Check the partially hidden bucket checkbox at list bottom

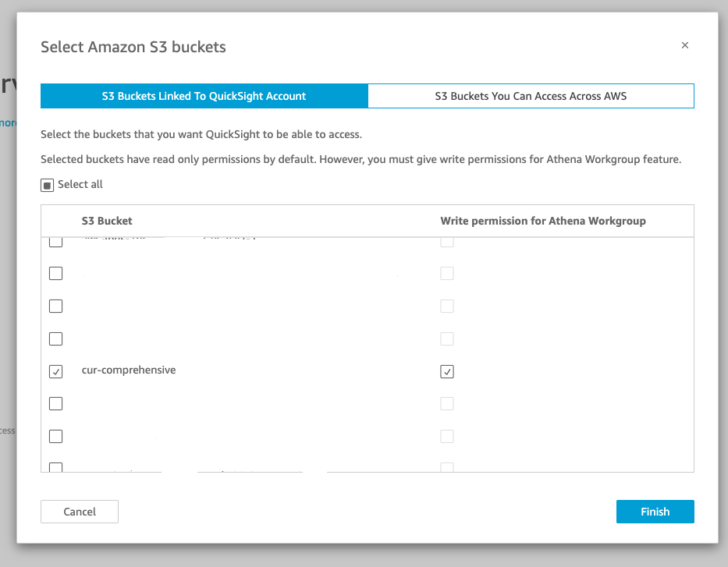coord(55,466)
